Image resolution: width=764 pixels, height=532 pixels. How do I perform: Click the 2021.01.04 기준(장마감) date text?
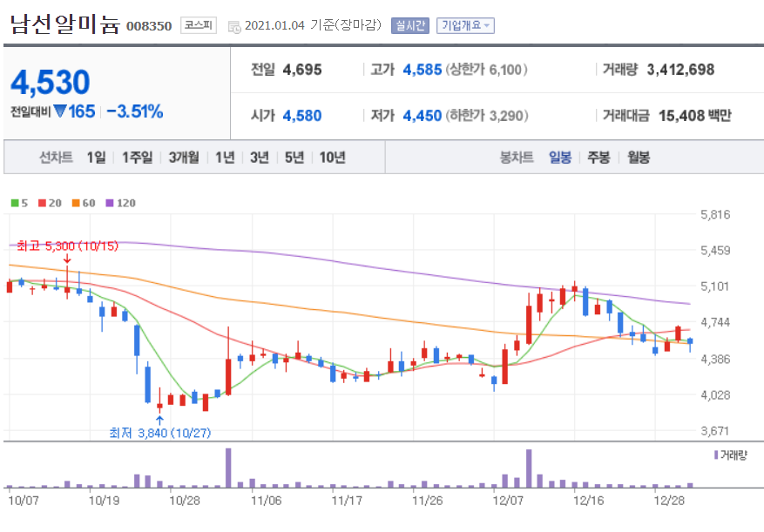(314, 25)
